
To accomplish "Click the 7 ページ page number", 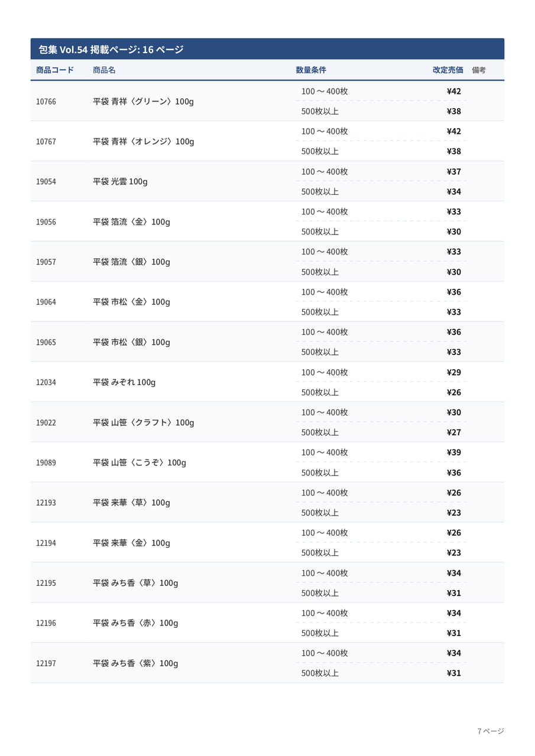I will 491,731.
